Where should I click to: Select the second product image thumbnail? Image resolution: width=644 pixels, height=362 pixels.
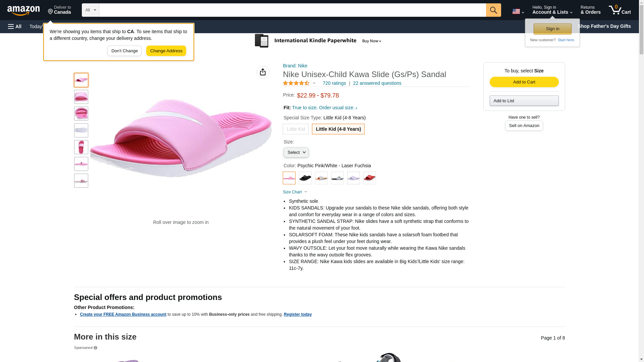(x=81, y=97)
